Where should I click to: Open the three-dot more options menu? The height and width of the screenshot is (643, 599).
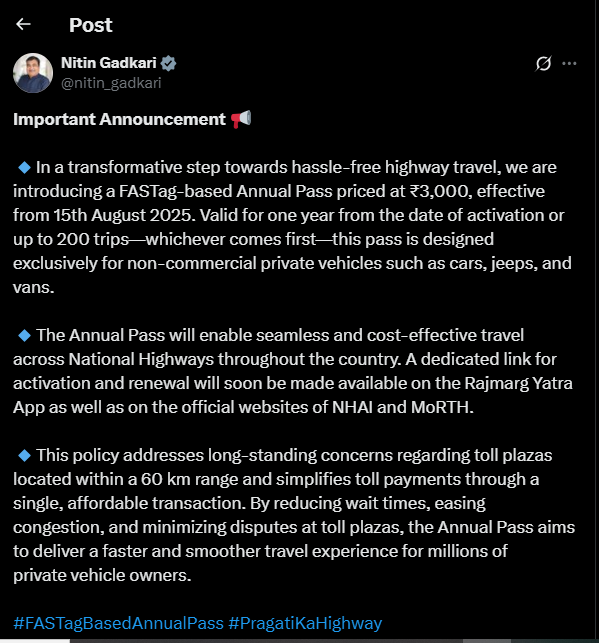coord(569,64)
